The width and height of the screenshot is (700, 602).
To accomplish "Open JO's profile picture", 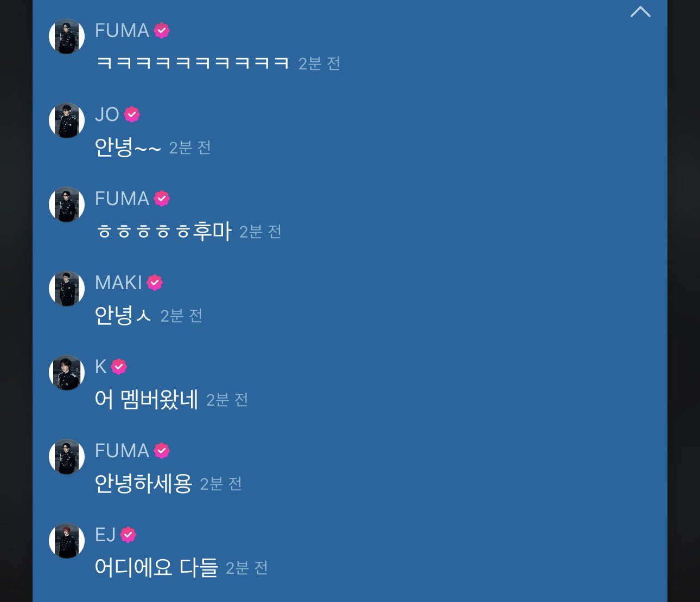I will (x=67, y=120).
